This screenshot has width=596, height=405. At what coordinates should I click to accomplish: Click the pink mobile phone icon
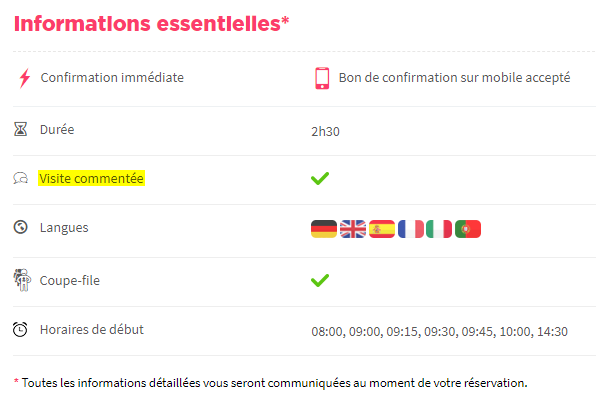322,78
